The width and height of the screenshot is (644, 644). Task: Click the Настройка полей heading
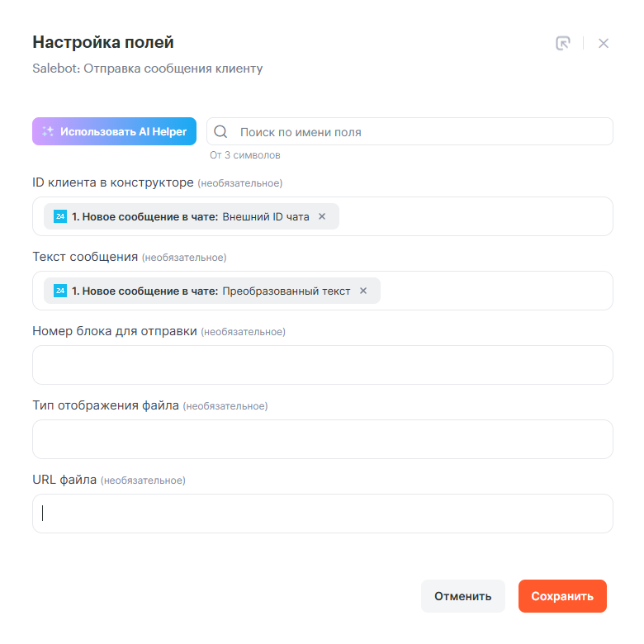point(103,42)
